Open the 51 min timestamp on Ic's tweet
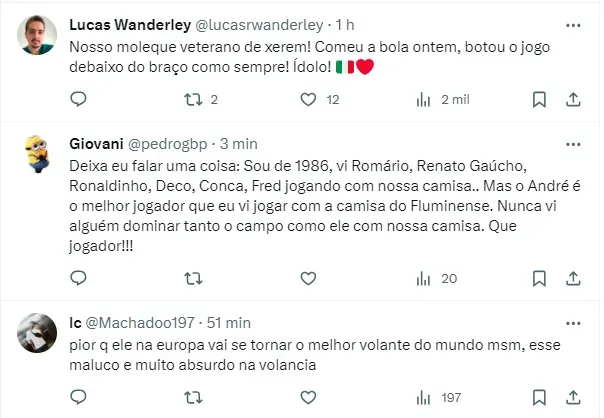Screen dimensions: 604x418 (x=229, y=322)
